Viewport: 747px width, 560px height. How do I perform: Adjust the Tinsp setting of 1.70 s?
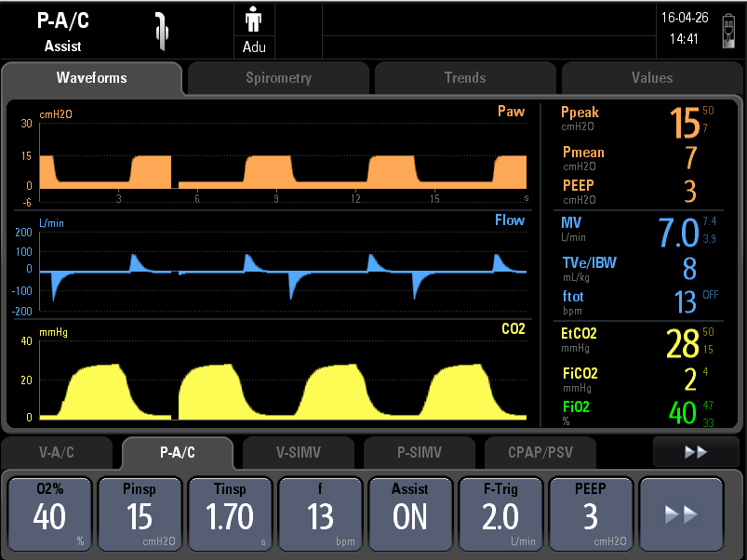pos(230,514)
